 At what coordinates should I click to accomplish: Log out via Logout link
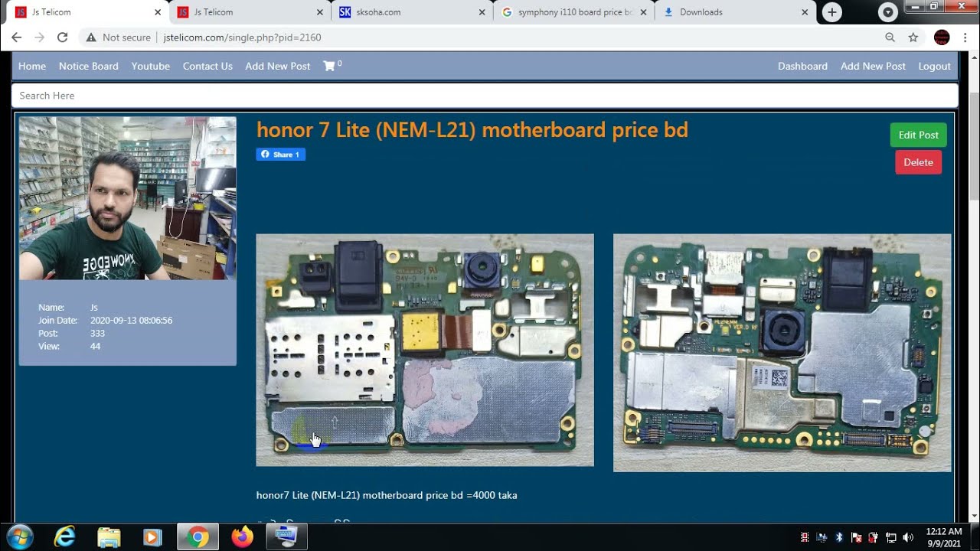point(935,66)
